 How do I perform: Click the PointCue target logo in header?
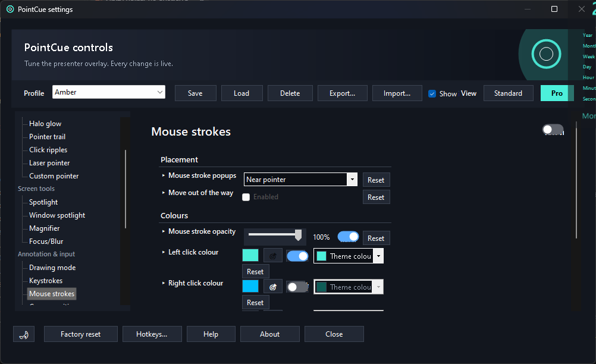pyautogui.click(x=546, y=54)
